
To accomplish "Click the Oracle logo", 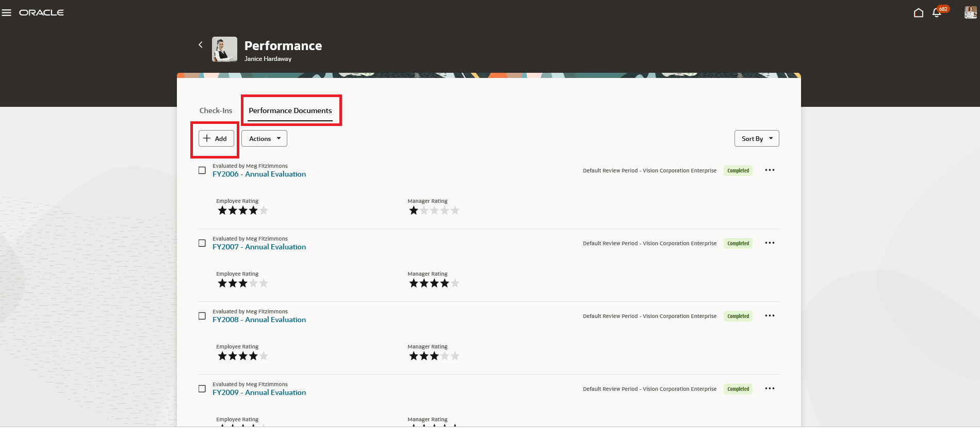I will tap(41, 12).
